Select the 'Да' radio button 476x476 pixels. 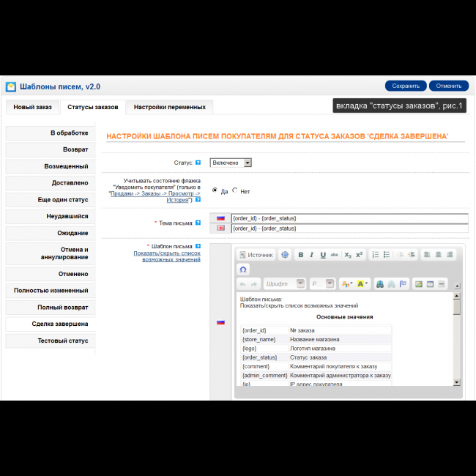click(215, 190)
